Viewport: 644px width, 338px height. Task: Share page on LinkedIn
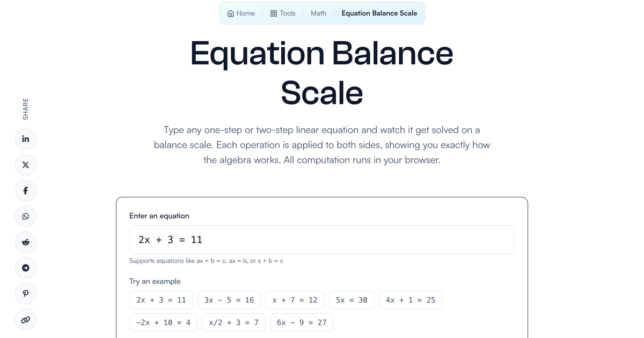pos(26,139)
